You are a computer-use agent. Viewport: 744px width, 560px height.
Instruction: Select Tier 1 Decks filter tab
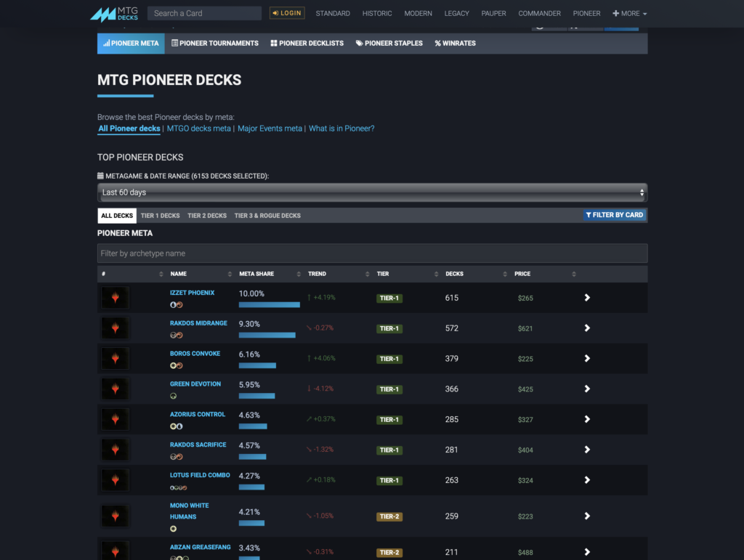pyautogui.click(x=161, y=216)
